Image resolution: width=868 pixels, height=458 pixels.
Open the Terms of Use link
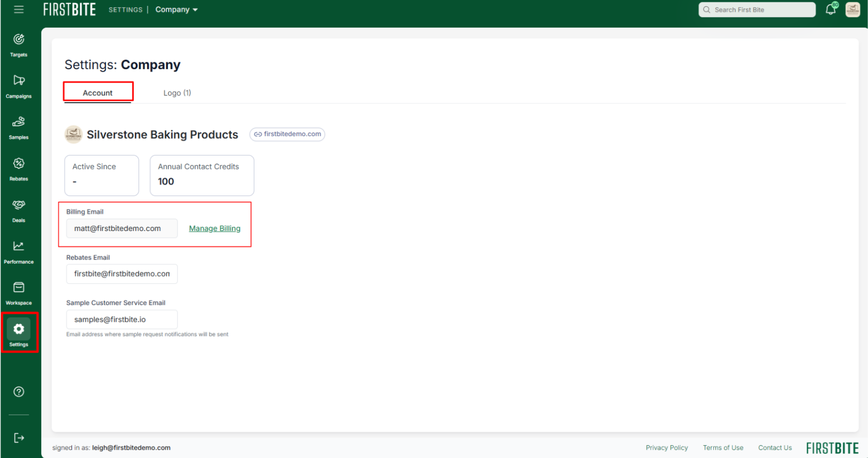click(x=723, y=448)
